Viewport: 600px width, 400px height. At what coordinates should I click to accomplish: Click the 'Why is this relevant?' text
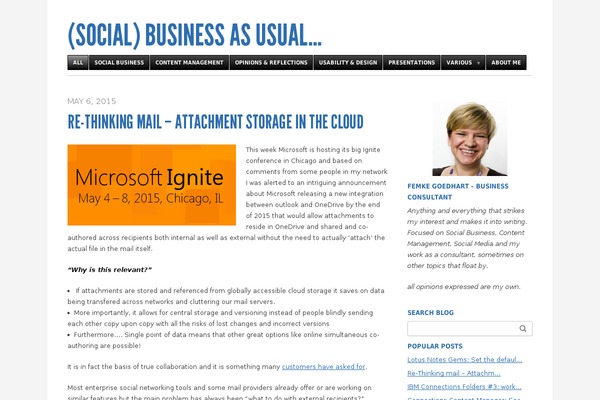click(110, 270)
